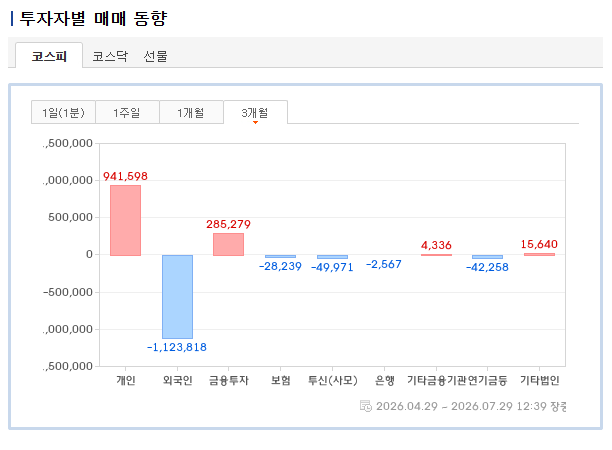This screenshot has height=450, width=612.
Task: Show the 1일(1분) period view
Action: click(63, 113)
